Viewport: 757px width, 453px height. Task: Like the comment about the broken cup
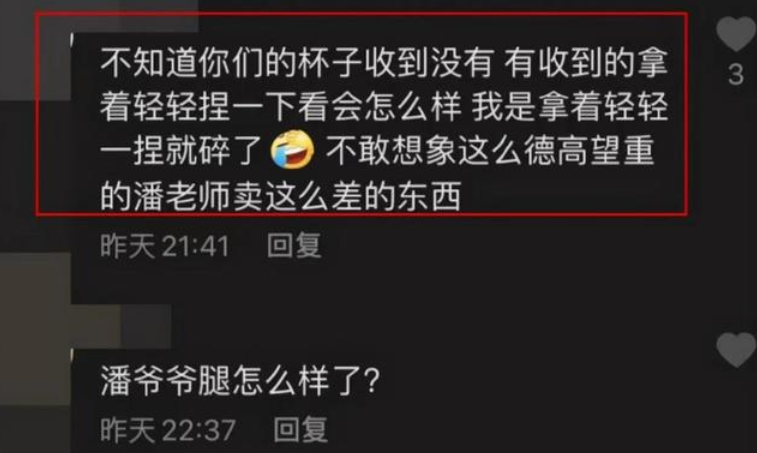pyautogui.click(x=736, y=33)
